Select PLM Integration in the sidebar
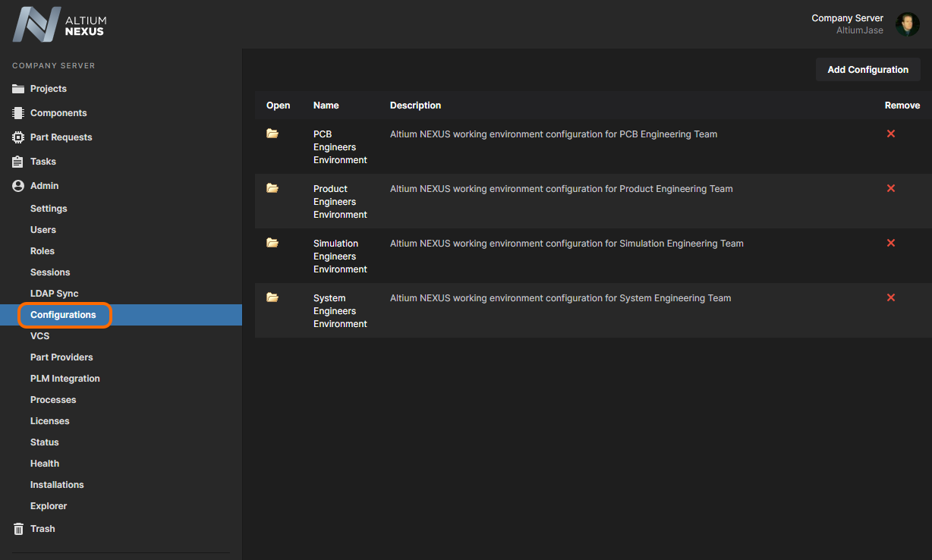Screen dimensions: 932x560 click(65, 379)
